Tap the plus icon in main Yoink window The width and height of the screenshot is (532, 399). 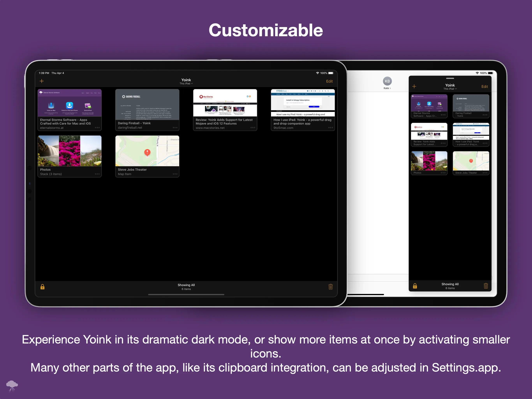(x=42, y=81)
